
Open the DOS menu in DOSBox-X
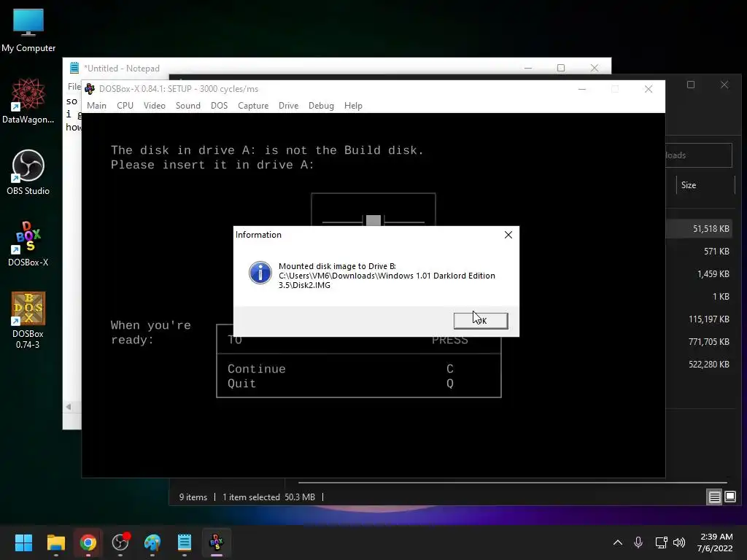pyautogui.click(x=219, y=106)
